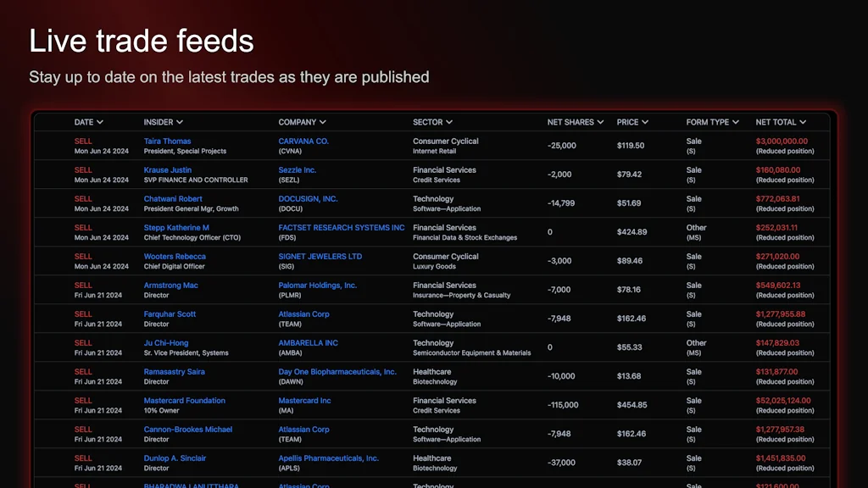868x488 pixels.
Task: Open the Sezzle Inc. company link
Action: (x=299, y=169)
